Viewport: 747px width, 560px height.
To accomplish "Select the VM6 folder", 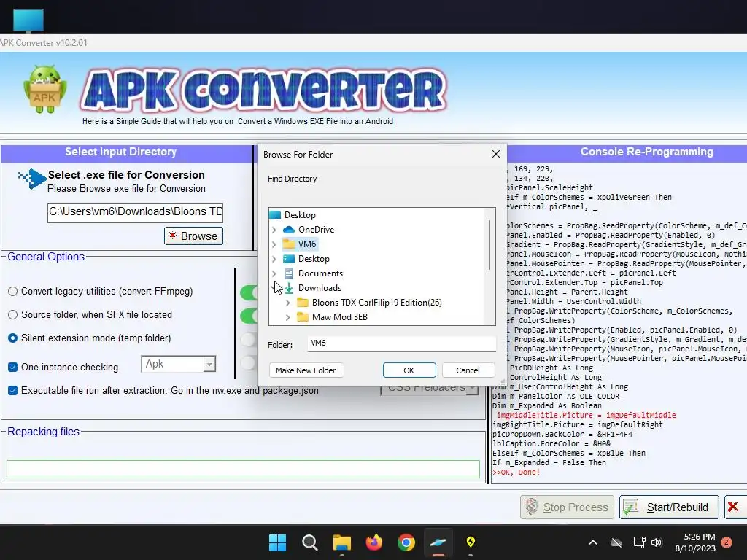I will point(307,244).
